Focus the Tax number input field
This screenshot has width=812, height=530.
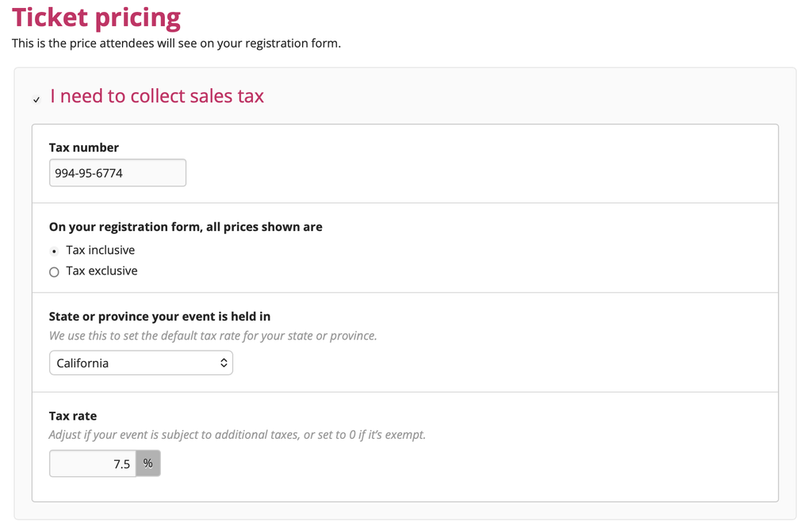pyautogui.click(x=117, y=172)
